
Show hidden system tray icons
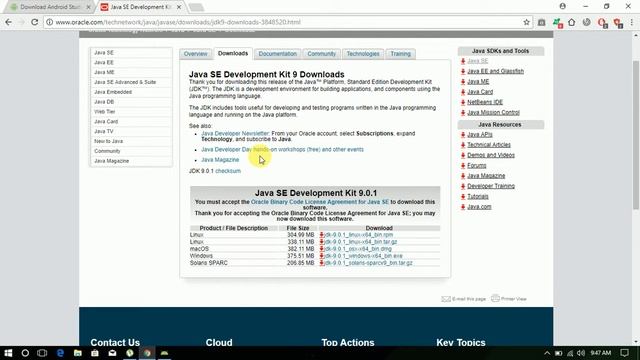[547, 353]
